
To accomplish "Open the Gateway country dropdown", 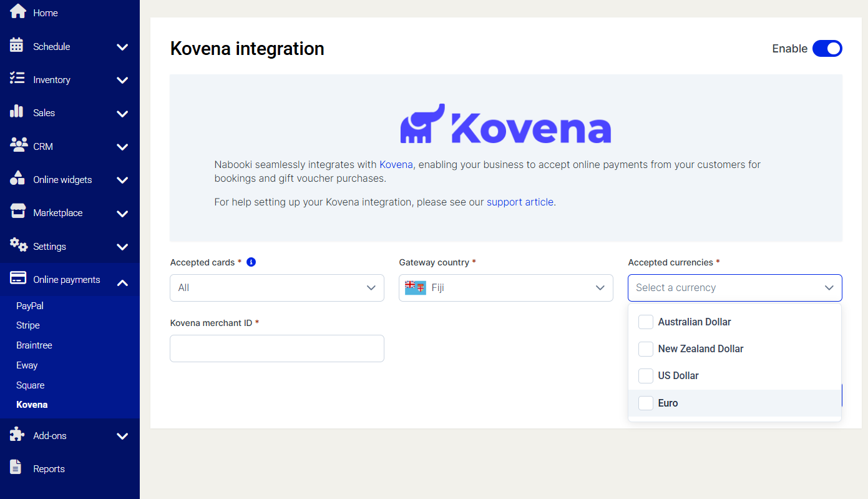I will tap(506, 288).
